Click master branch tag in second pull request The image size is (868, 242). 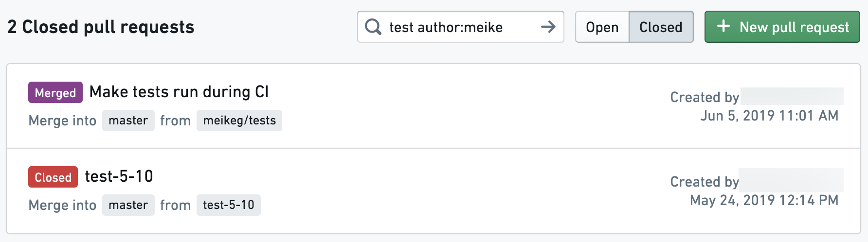click(128, 205)
